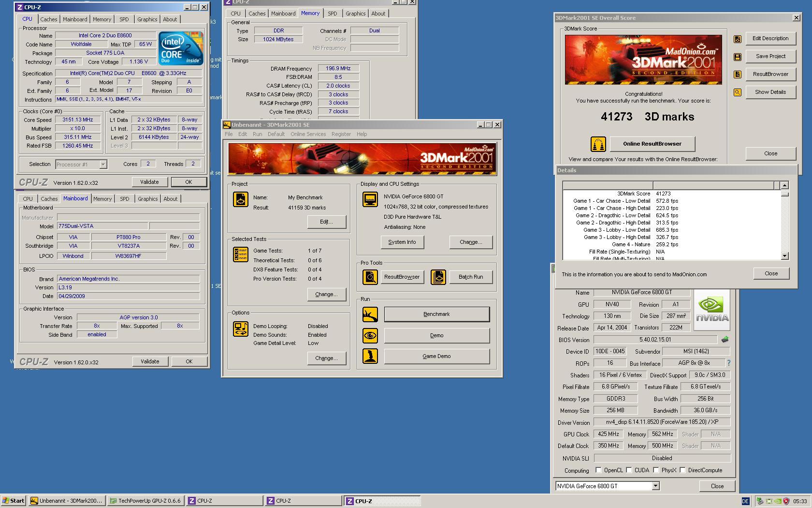Click the Windows Start button
The image size is (812, 508).
[13, 501]
